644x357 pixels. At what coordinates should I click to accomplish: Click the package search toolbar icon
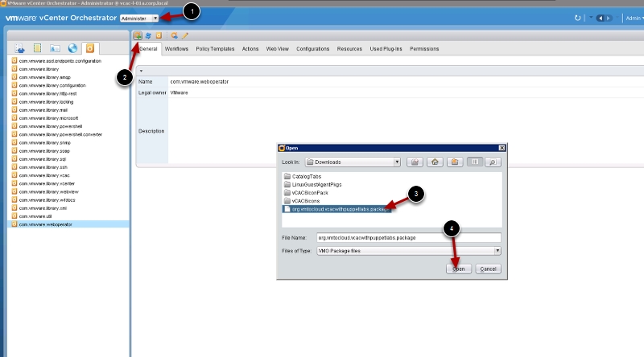click(x=174, y=35)
